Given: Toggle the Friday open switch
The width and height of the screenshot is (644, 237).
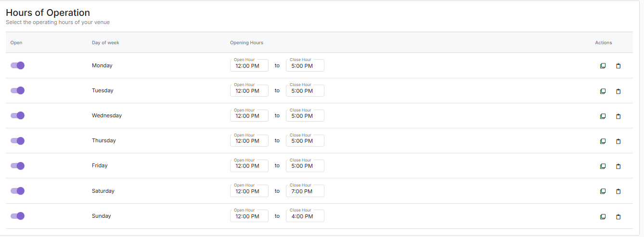Looking at the screenshot, I should [x=17, y=166].
